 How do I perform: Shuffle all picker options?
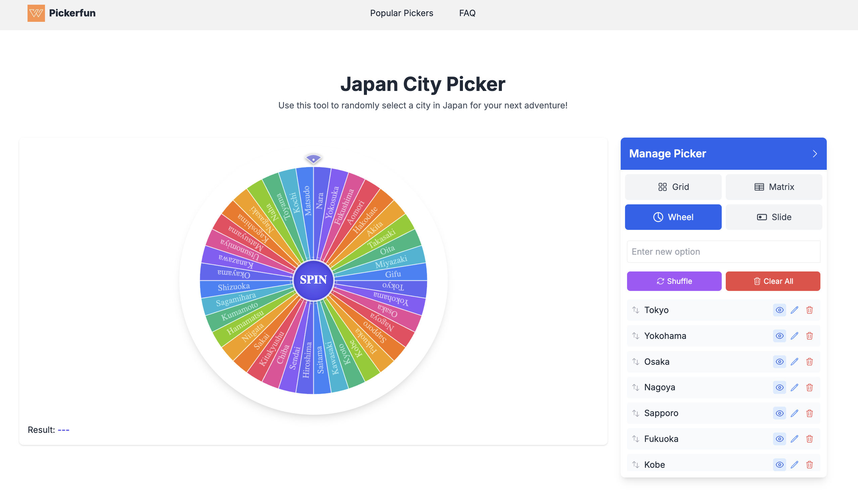coord(674,281)
